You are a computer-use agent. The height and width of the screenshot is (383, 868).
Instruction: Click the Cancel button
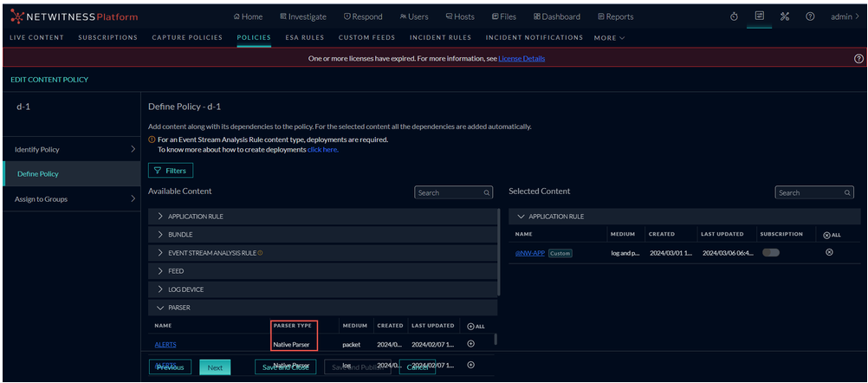tap(417, 367)
